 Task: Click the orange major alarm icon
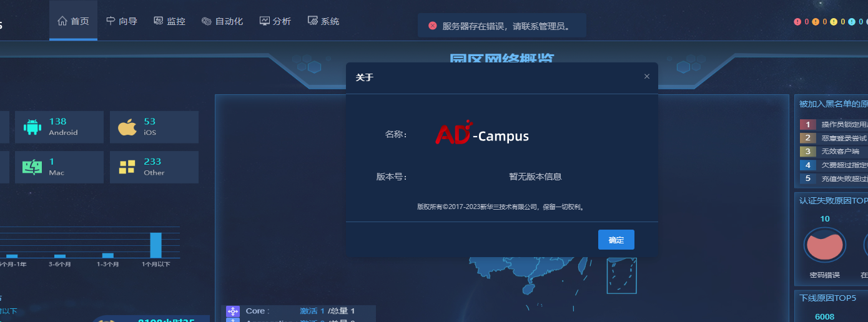pos(816,22)
